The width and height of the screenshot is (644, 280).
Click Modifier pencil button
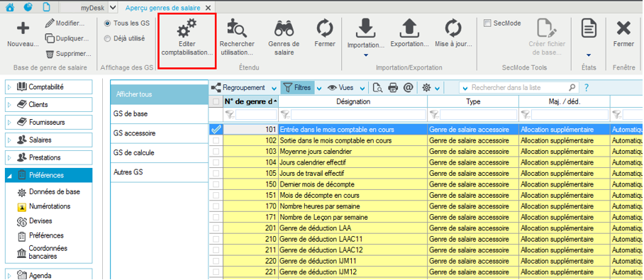click(x=65, y=23)
